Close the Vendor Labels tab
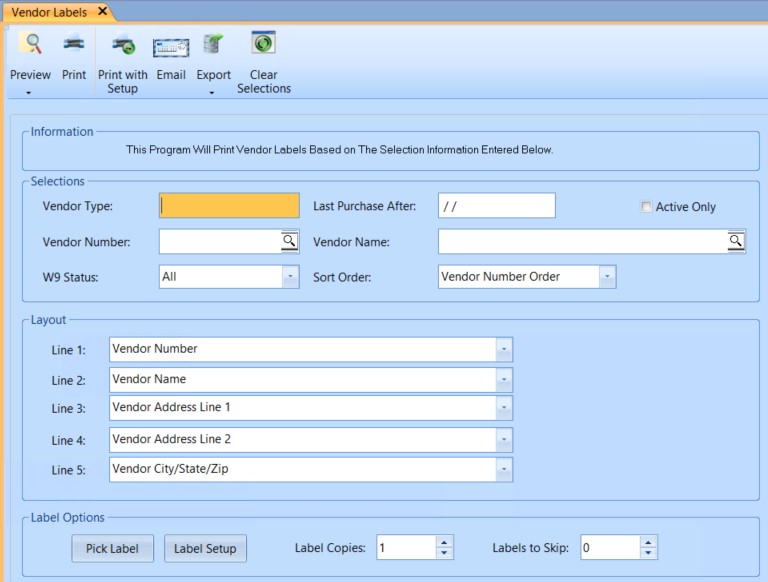This screenshot has width=768, height=582. point(102,11)
